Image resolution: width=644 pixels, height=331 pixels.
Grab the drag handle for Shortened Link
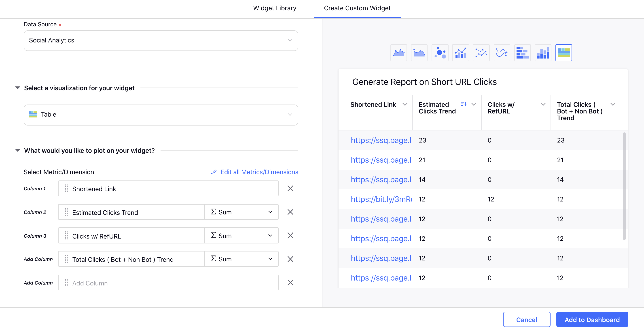pos(66,189)
